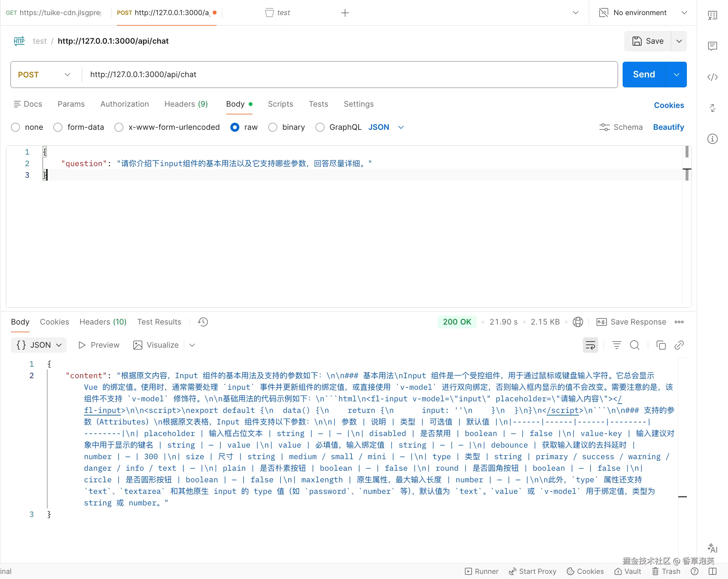Open the code snippet panel icon
This screenshot has width=728, height=579.
pos(713,77)
